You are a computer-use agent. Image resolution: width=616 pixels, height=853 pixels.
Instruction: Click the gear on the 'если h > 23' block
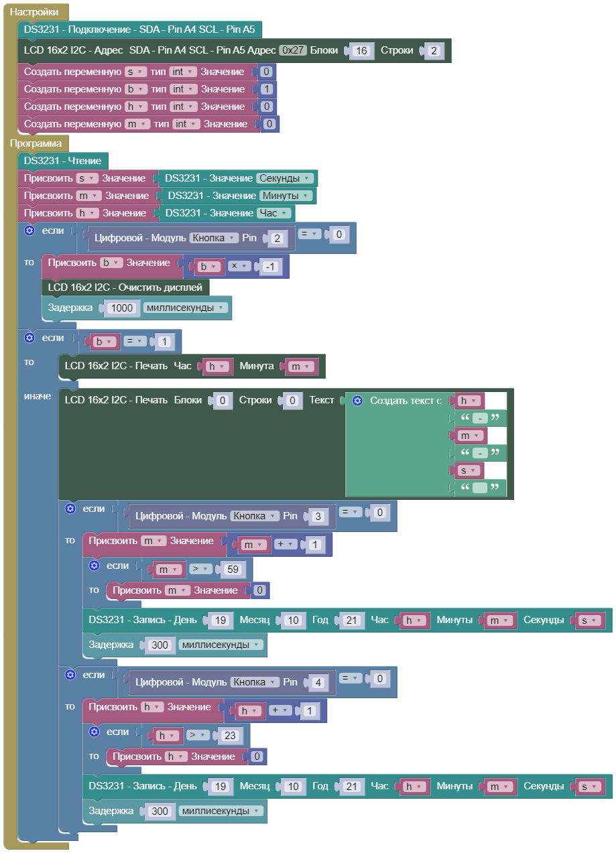click(94, 732)
